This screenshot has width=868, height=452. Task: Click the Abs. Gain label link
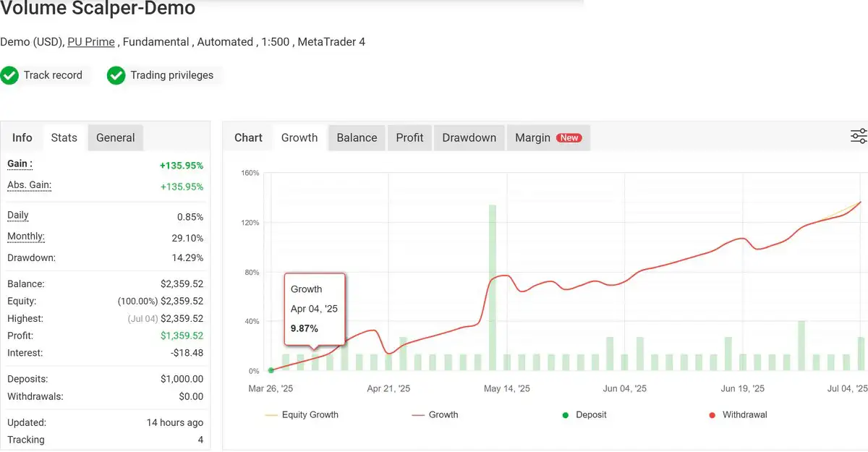(x=29, y=185)
